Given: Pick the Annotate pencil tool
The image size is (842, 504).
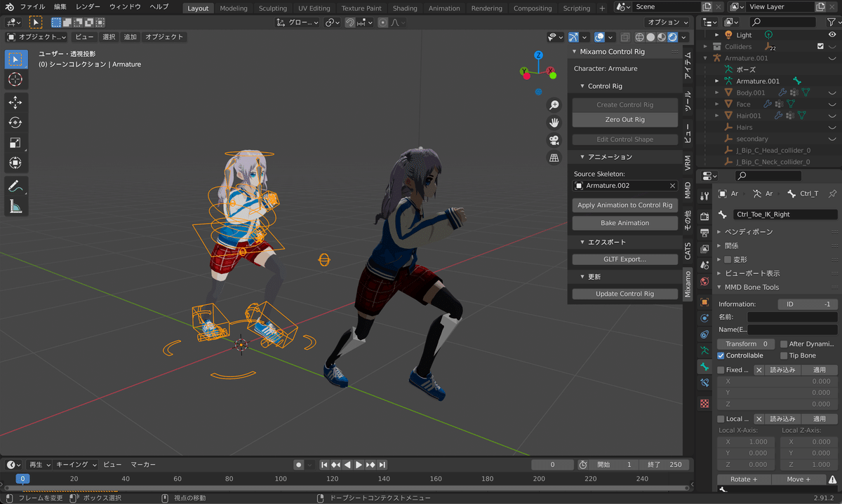Looking at the screenshot, I should [17, 186].
